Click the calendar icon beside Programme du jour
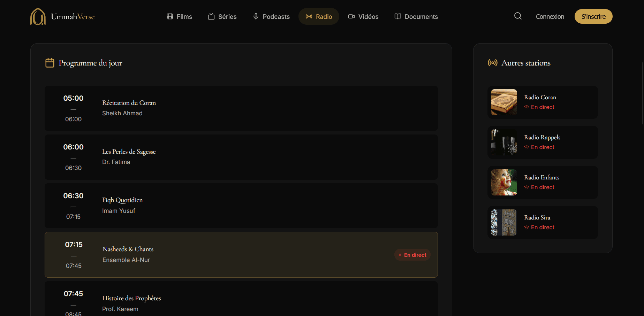 click(x=50, y=63)
